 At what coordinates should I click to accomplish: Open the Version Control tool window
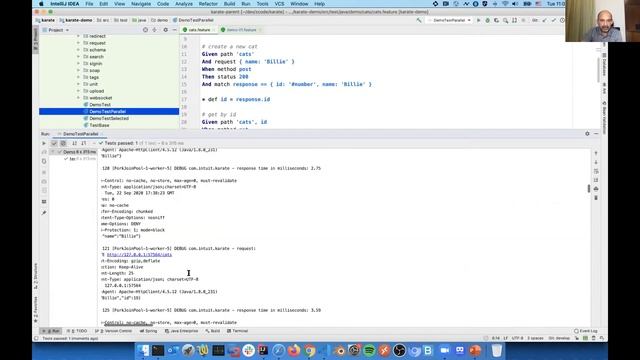click(113, 331)
